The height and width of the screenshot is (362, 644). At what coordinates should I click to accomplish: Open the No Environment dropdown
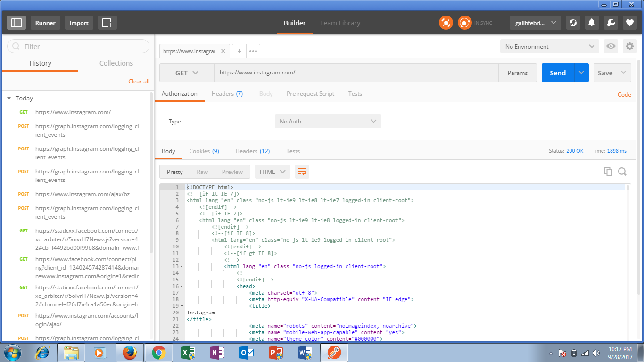tap(550, 46)
